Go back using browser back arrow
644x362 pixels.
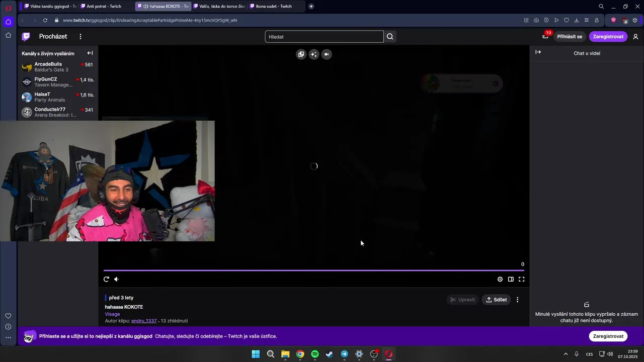coord(23,20)
